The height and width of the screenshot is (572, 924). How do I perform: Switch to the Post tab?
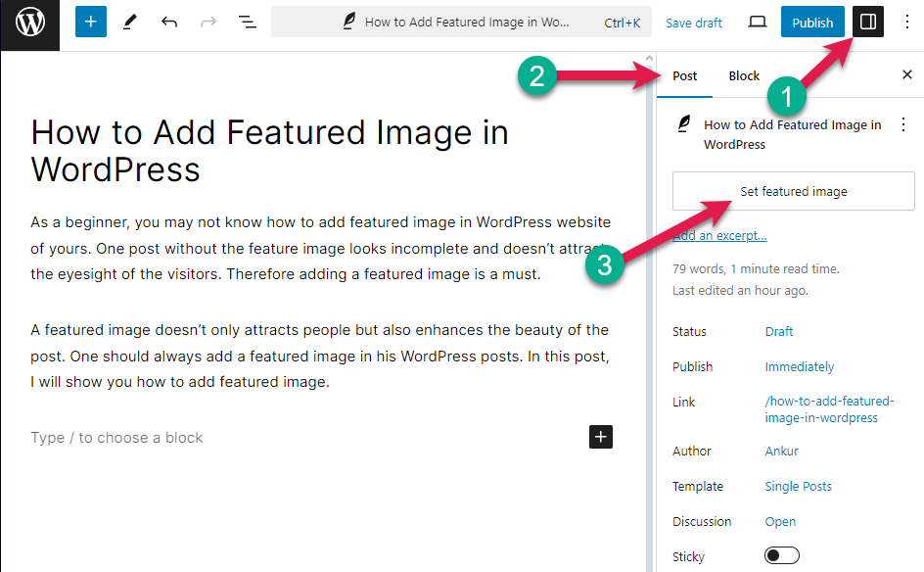[x=685, y=76]
